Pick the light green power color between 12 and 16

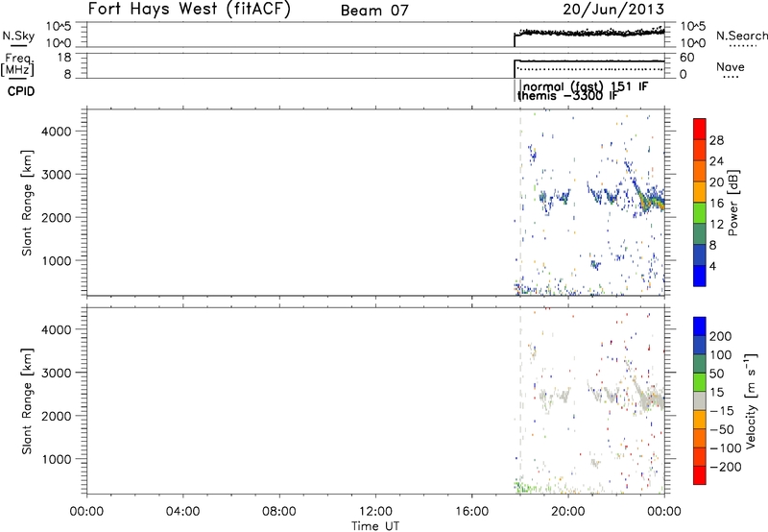tap(700, 213)
